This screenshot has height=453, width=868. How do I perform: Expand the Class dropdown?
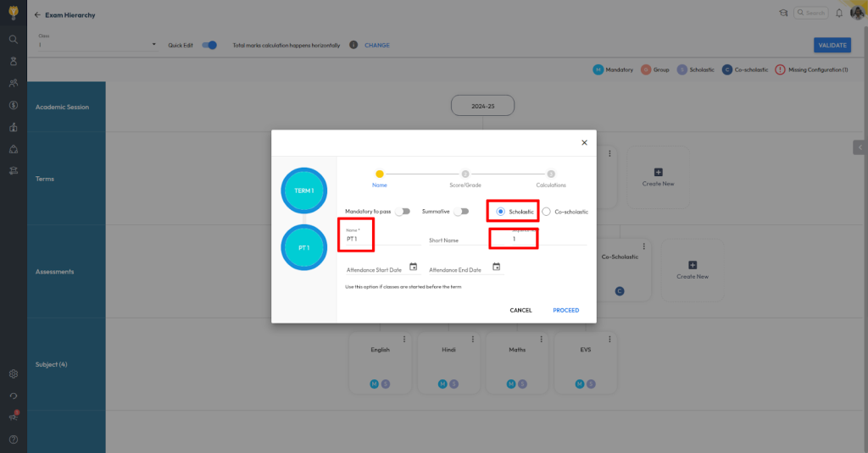coord(153,45)
